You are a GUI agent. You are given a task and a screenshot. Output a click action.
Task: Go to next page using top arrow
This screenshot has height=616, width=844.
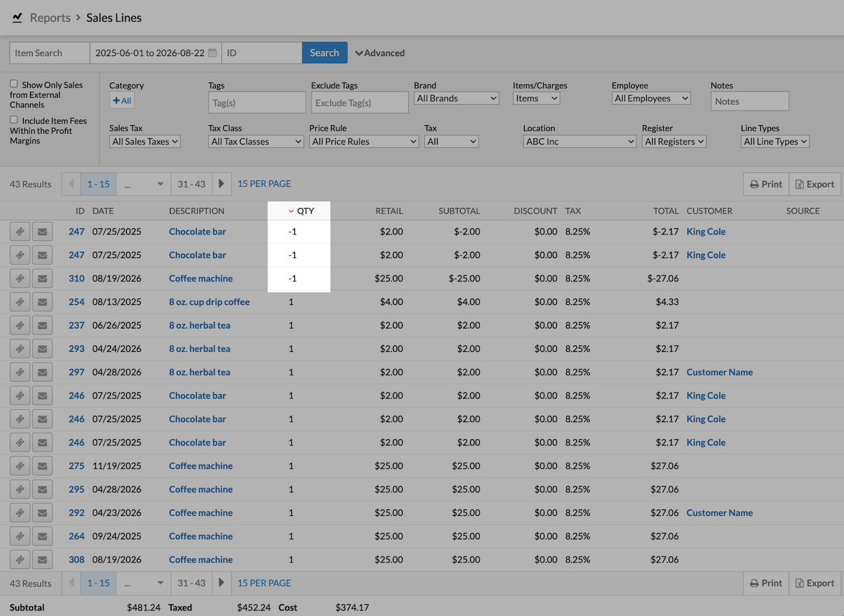point(221,184)
